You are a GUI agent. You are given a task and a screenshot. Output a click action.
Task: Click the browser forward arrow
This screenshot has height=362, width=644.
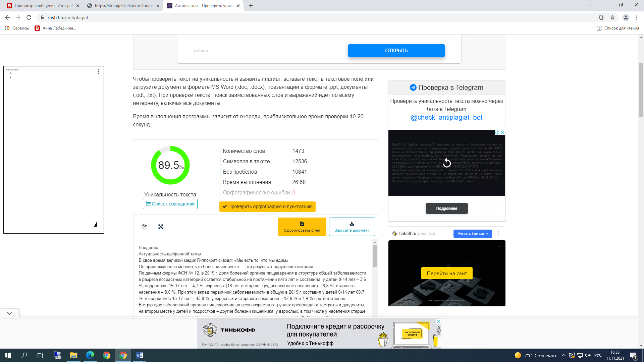pyautogui.click(x=18, y=17)
